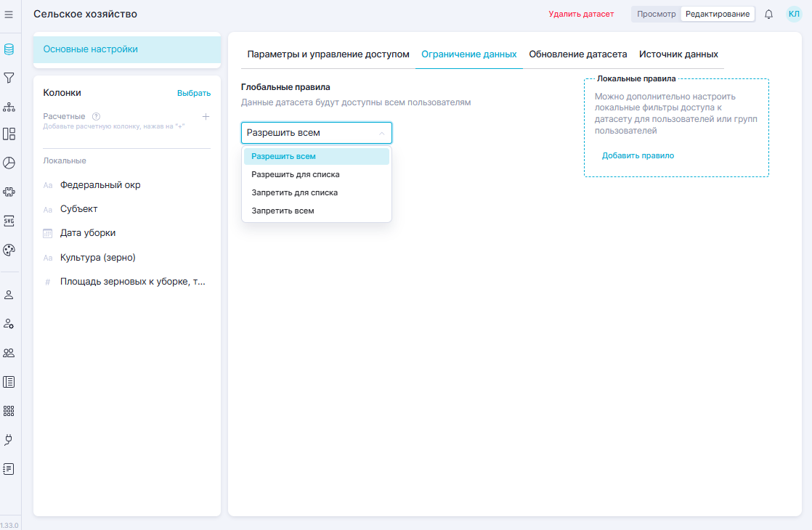Click the filter funnel icon in the sidebar

click(9, 78)
